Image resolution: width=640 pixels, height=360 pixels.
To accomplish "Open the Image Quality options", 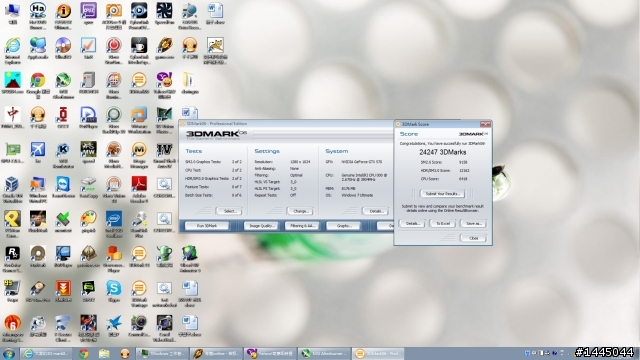I will pyautogui.click(x=261, y=226).
